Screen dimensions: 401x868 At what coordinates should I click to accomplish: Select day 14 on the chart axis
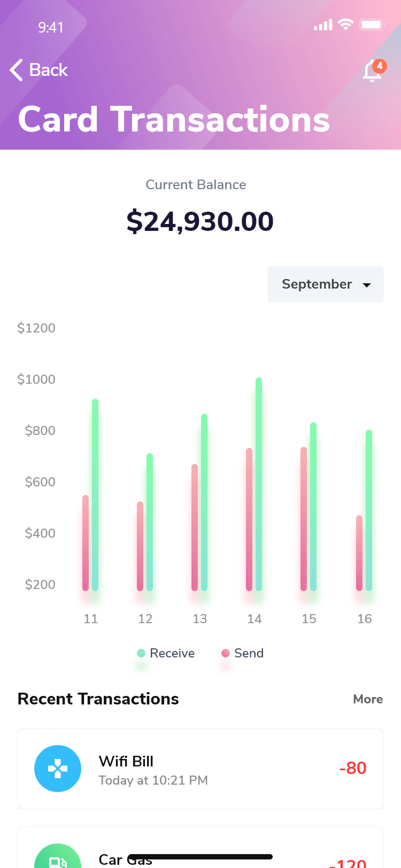[255, 619]
